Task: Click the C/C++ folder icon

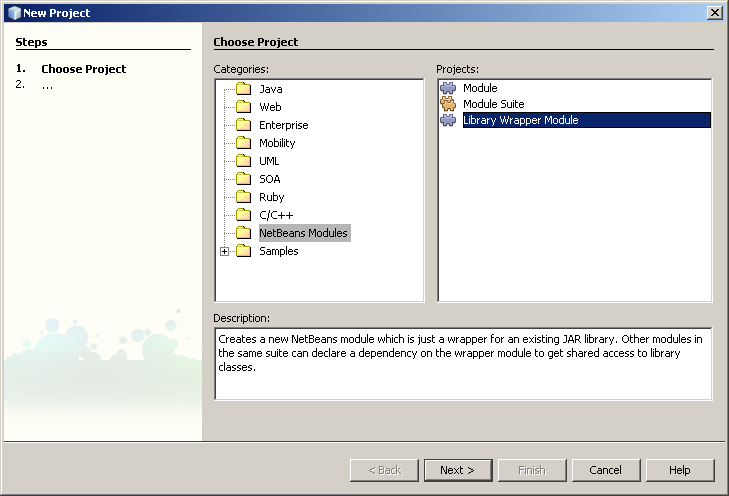Action: point(243,215)
